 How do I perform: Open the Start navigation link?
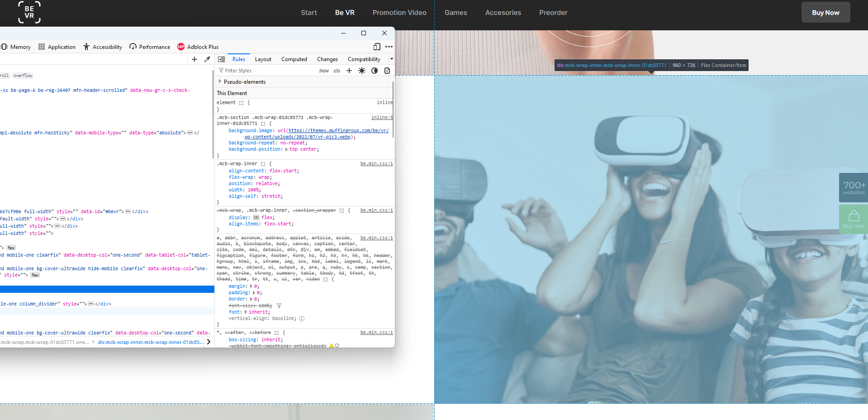[x=309, y=13]
